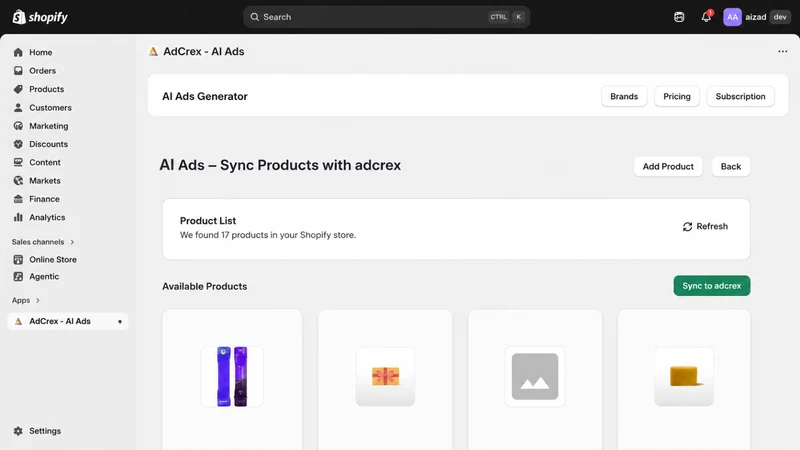Click the Back button

pyautogui.click(x=731, y=166)
